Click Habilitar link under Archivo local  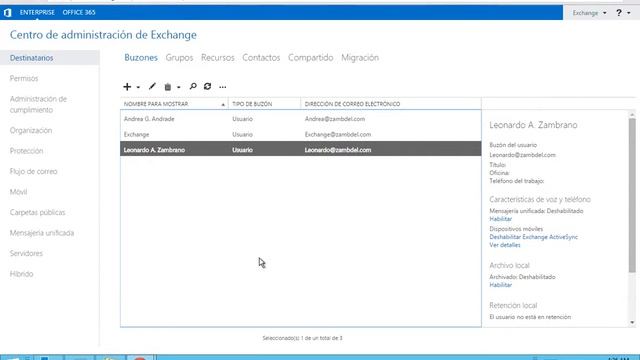(x=500, y=285)
